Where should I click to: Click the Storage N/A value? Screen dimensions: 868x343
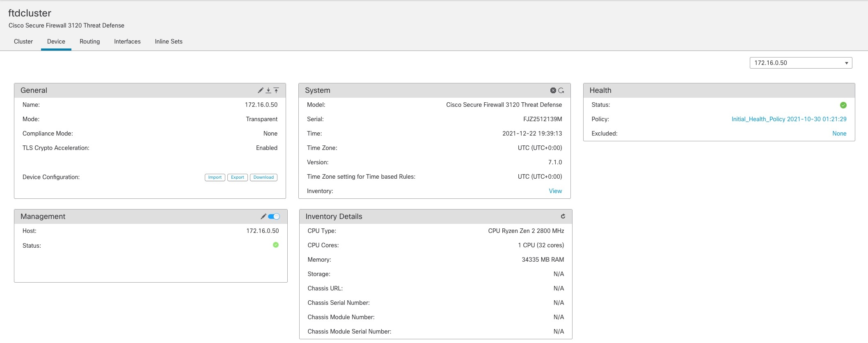click(559, 274)
